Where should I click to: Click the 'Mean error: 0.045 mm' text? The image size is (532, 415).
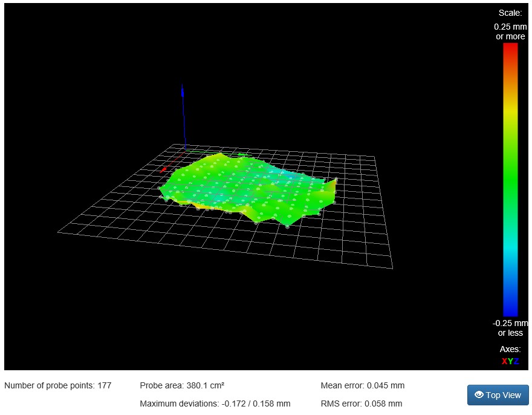click(x=362, y=385)
